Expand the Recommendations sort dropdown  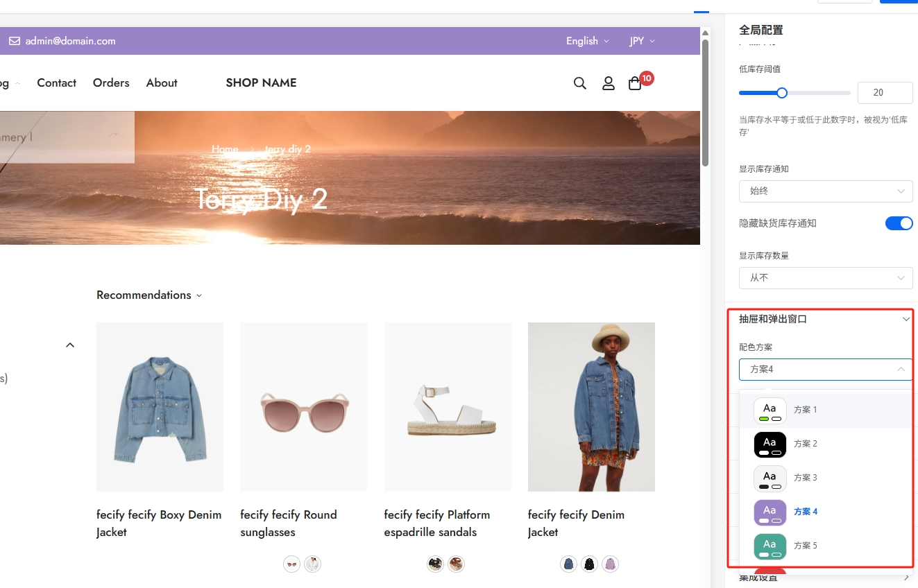(149, 295)
